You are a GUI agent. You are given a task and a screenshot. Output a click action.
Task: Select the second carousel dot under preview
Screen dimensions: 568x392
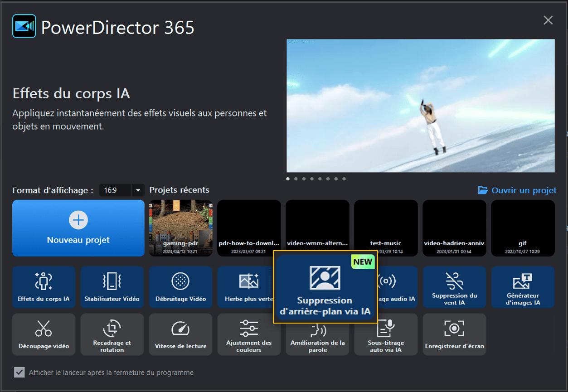(x=296, y=179)
